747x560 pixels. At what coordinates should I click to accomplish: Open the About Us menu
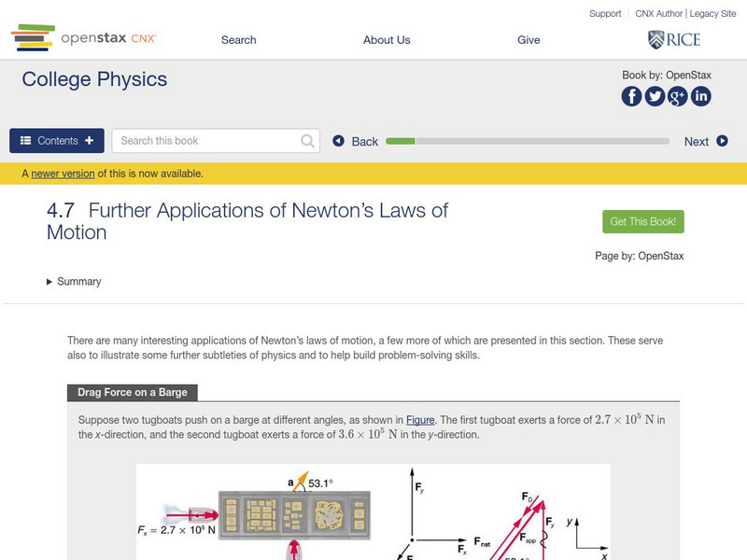(387, 40)
